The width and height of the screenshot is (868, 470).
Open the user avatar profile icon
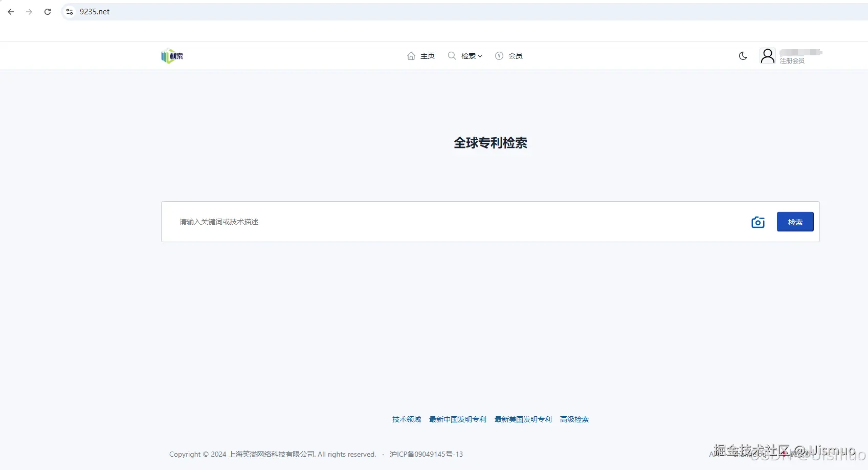(767, 56)
